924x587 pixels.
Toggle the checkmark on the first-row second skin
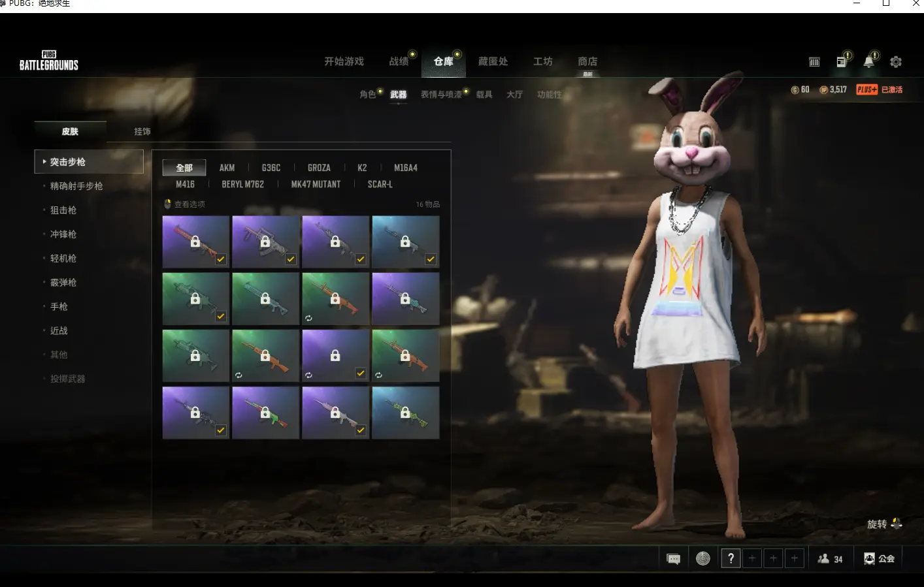(x=291, y=259)
